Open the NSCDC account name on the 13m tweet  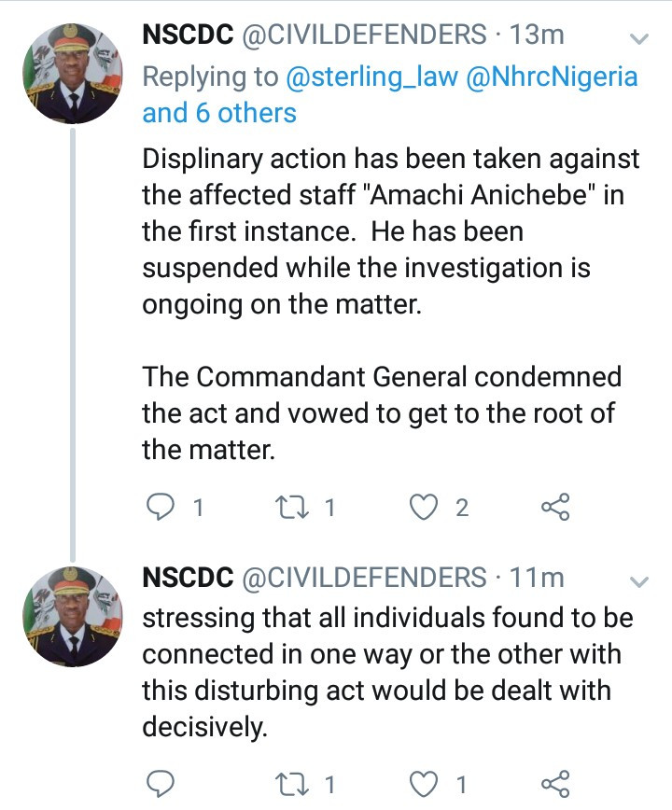coord(188,35)
